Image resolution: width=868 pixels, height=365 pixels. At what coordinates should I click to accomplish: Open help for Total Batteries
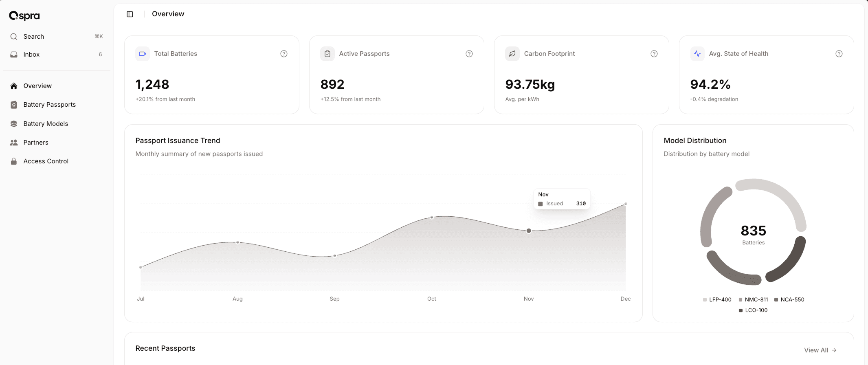(284, 54)
